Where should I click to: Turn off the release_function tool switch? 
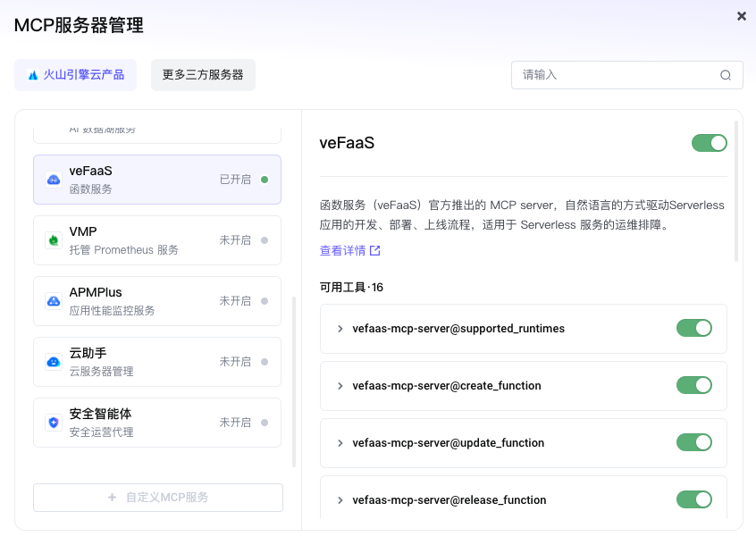[694, 499]
